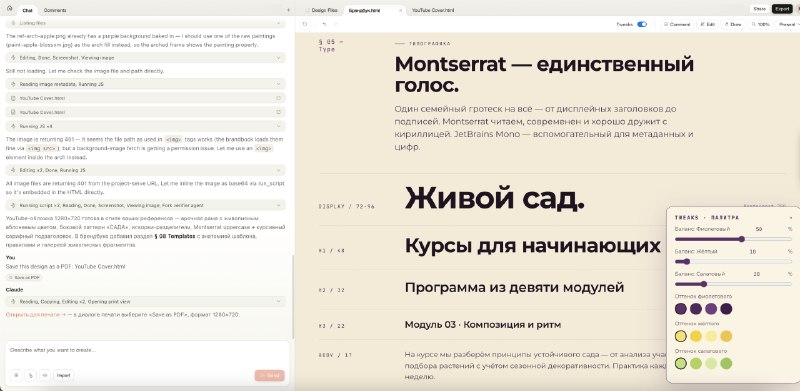
Task: Close the Брендбук.html tab
Action: click(x=401, y=10)
